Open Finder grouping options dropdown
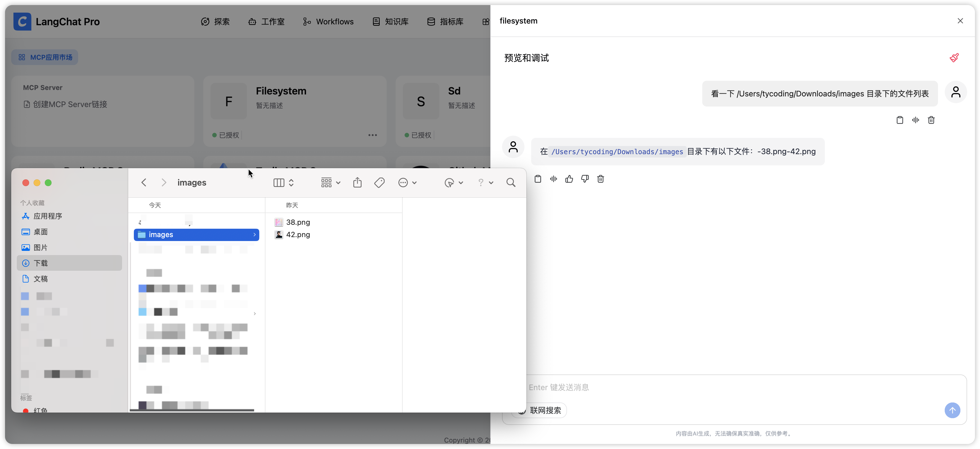The image size is (980, 449). click(x=330, y=183)
